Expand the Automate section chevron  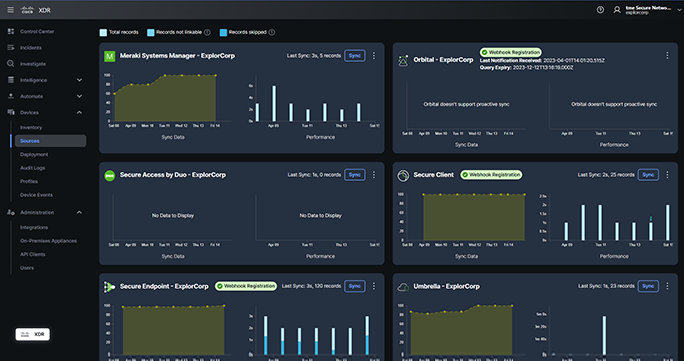(79, 96)
